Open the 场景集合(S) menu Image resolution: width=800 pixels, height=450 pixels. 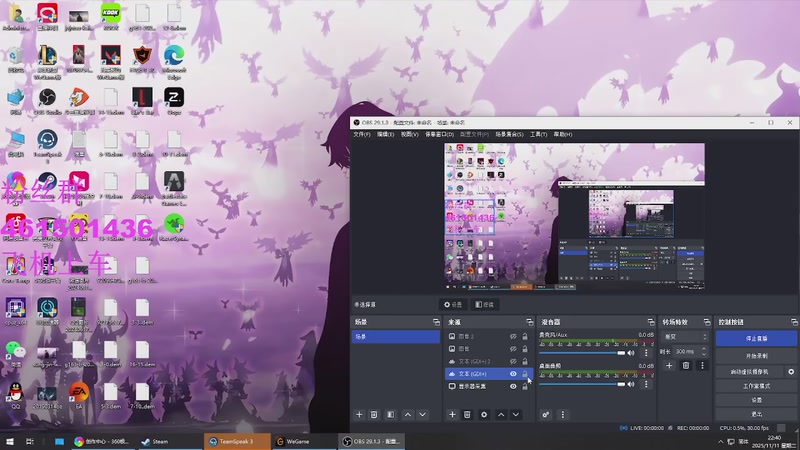509,135
